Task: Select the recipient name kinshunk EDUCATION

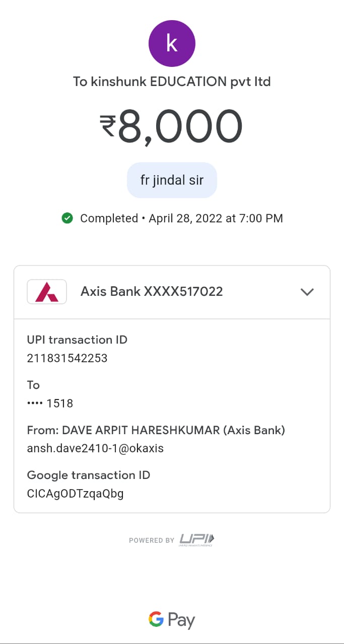Action: pyautogui.click(x=172, y=82)
